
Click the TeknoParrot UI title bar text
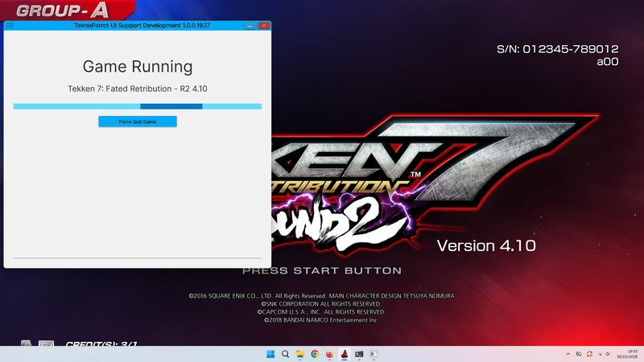tap(142, 26)
